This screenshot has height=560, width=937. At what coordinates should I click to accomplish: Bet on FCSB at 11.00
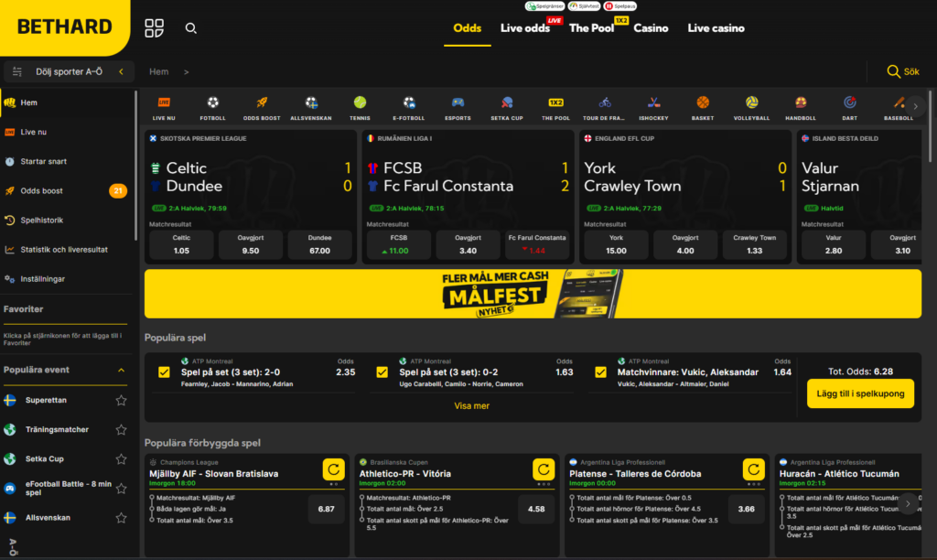pos(399,244)
